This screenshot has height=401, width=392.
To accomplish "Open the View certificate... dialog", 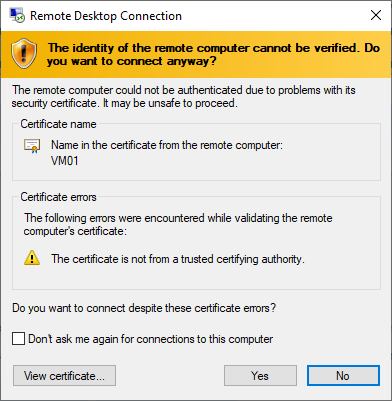I will tap(64, 376).
